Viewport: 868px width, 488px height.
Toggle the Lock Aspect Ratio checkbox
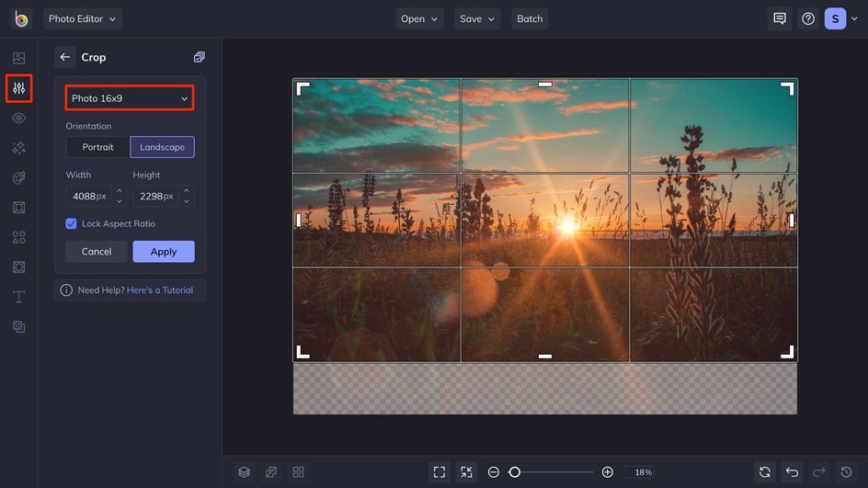(x=72, y=223)
